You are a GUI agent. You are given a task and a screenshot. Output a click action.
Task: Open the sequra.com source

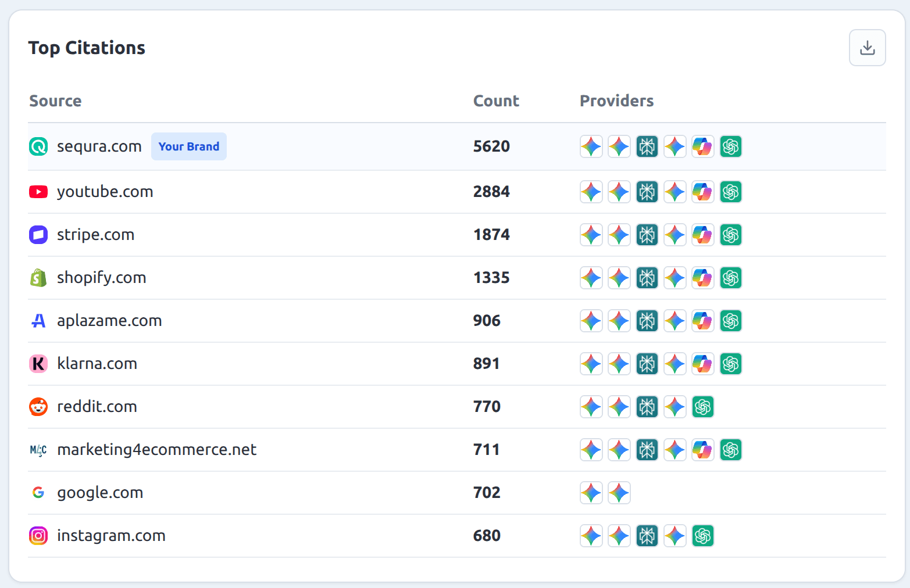99,146
